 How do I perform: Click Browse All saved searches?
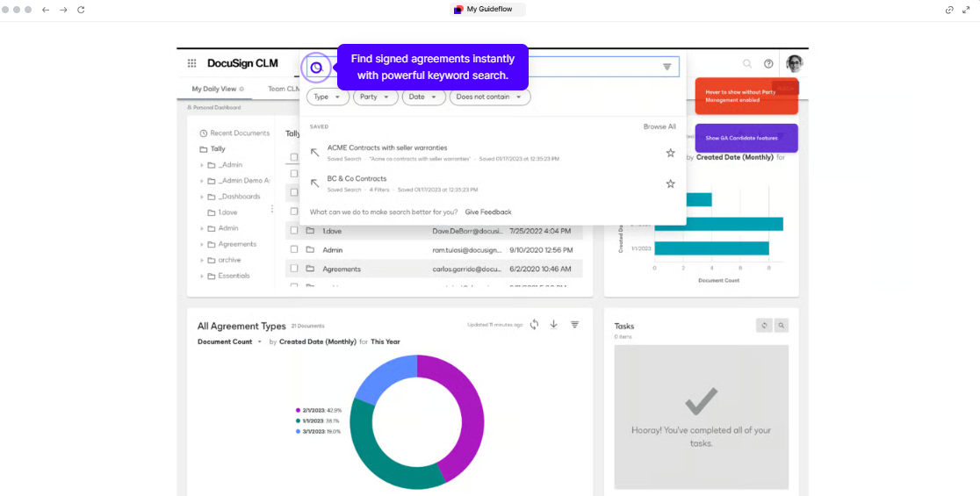[659, 126]
